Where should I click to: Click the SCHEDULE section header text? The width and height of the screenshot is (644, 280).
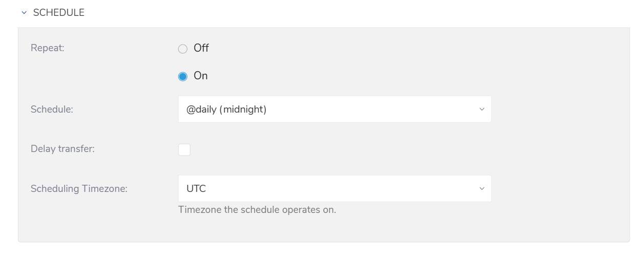[58, 13]
